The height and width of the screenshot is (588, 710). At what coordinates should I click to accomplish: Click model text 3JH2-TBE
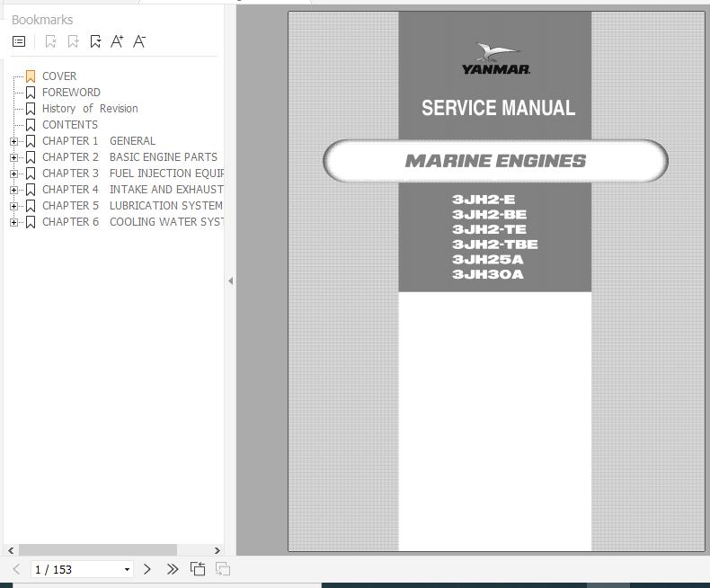(495, 245)
